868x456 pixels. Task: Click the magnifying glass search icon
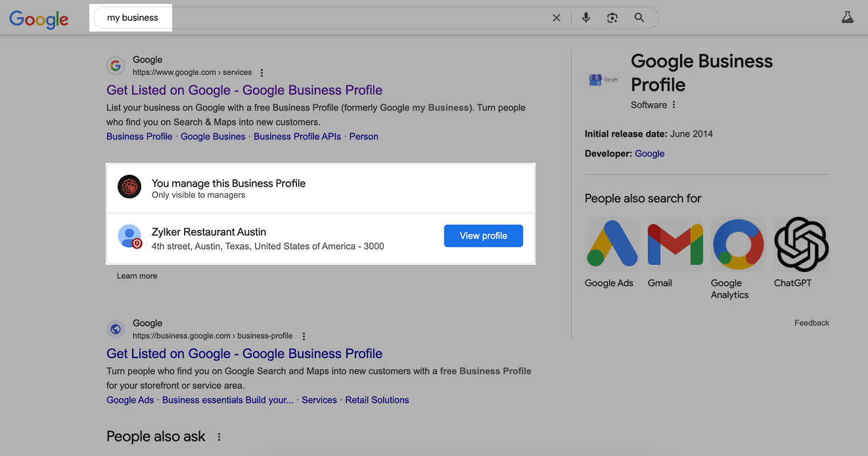(639, 18)
